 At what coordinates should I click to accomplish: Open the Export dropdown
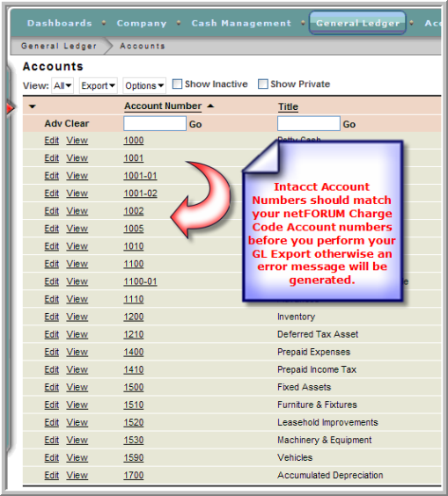point(99,85)
